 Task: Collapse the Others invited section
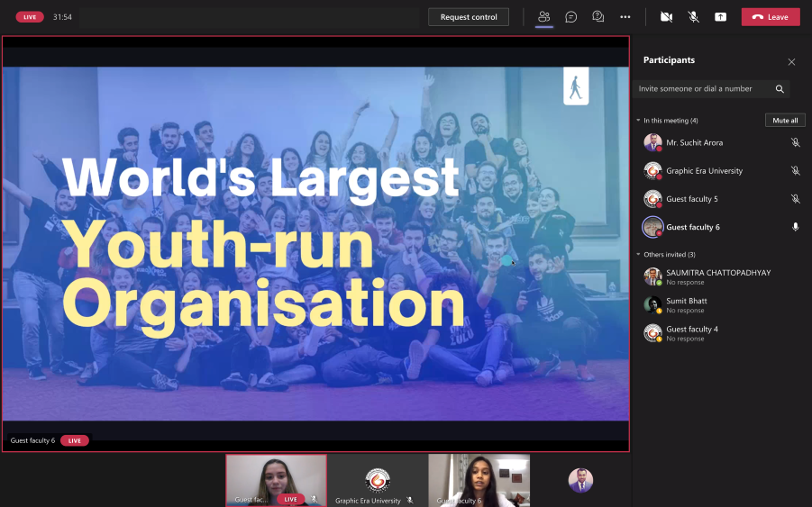click(x=637, y=255)
